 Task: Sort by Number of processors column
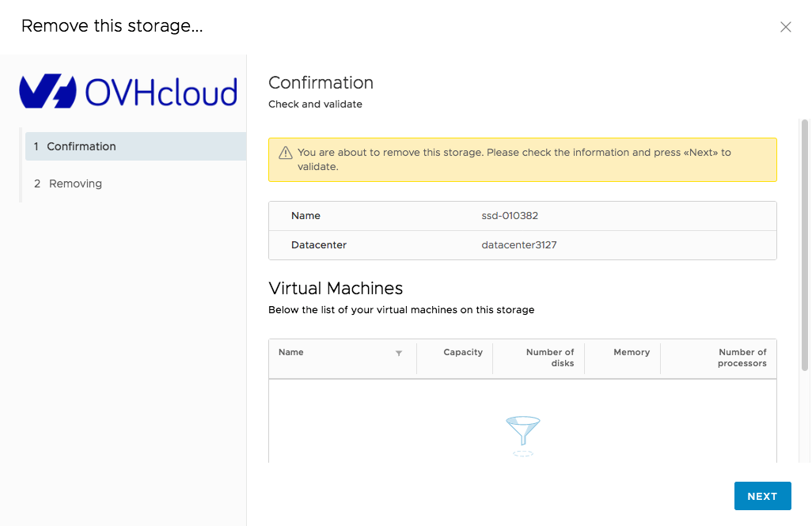(x=742, y=358)
